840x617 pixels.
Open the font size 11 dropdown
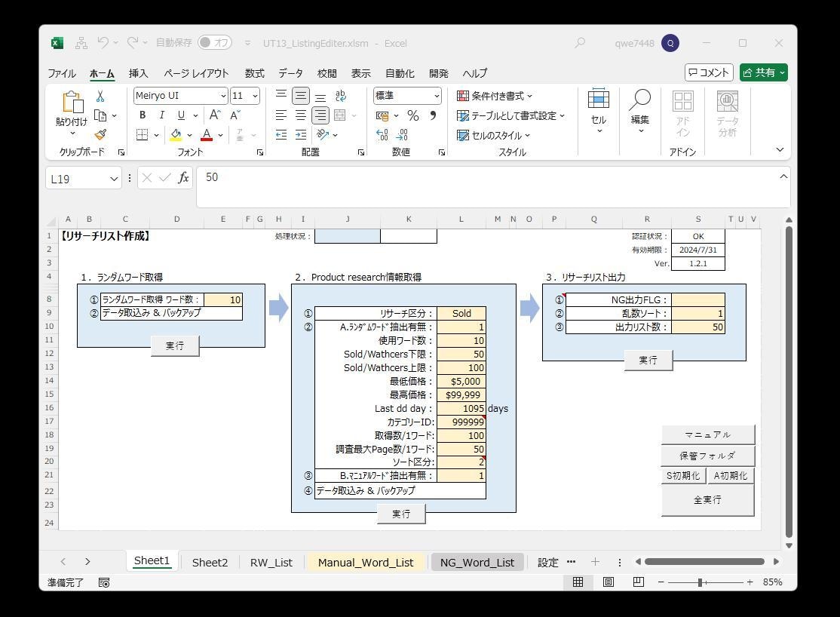tap(255, 96)
